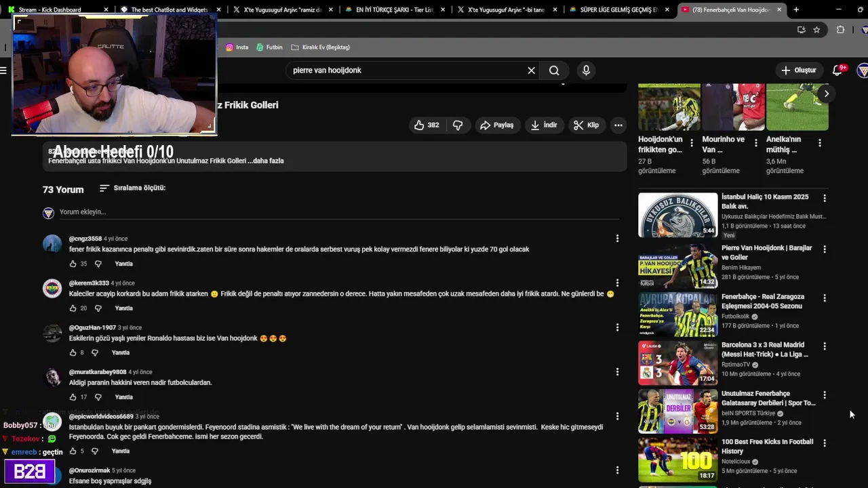Dislike the comment by @OguzHan-1907
This screenshot has width=868, height=488.
point(94,352)
